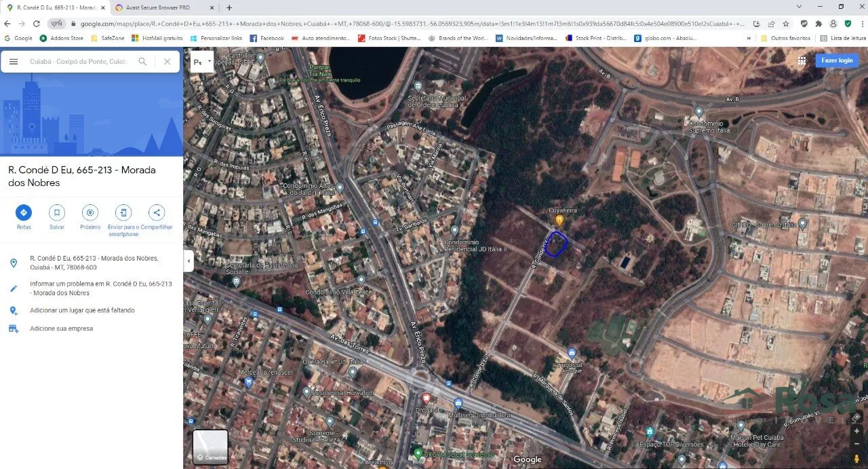The width and height of the screenshot is (868, 469).
Task: Click the Compartilhar share icon
Action: [x=156, y=212]
